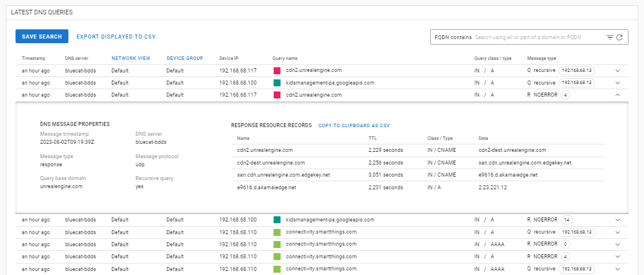644x275 pixels.
Task: Copy response records to clipboard as CSV
Action: pyautogui.click(x=354, y=125)
